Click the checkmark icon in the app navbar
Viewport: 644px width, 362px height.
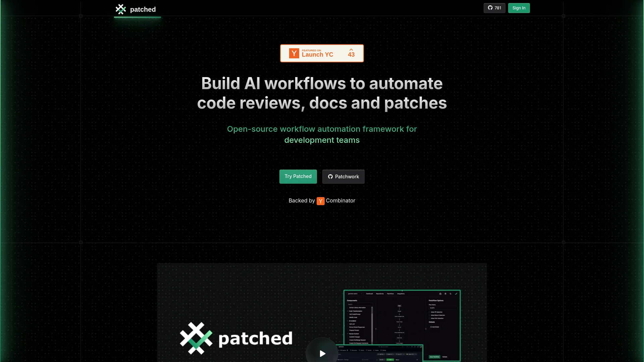pos(456,294)
